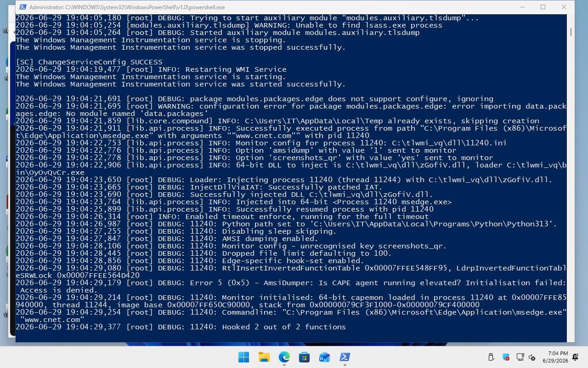Screen dimensions: 588x368
Task: Click 'InjectDllViaIAT: Successfully patched IAT.' line
Action: pos(199,187)
